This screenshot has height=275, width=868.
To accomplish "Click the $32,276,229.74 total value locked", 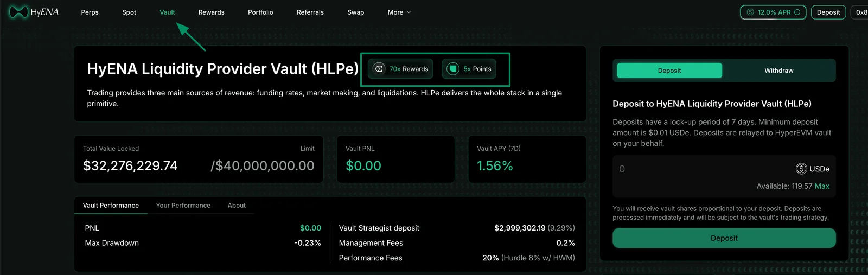I will click(x=130, y=166).
